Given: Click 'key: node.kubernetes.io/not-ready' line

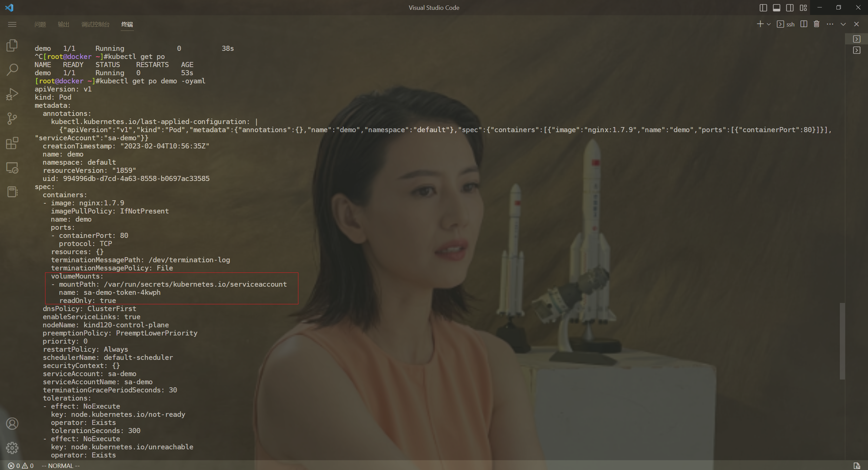Looking at the screenshot, I should point(118,414).
